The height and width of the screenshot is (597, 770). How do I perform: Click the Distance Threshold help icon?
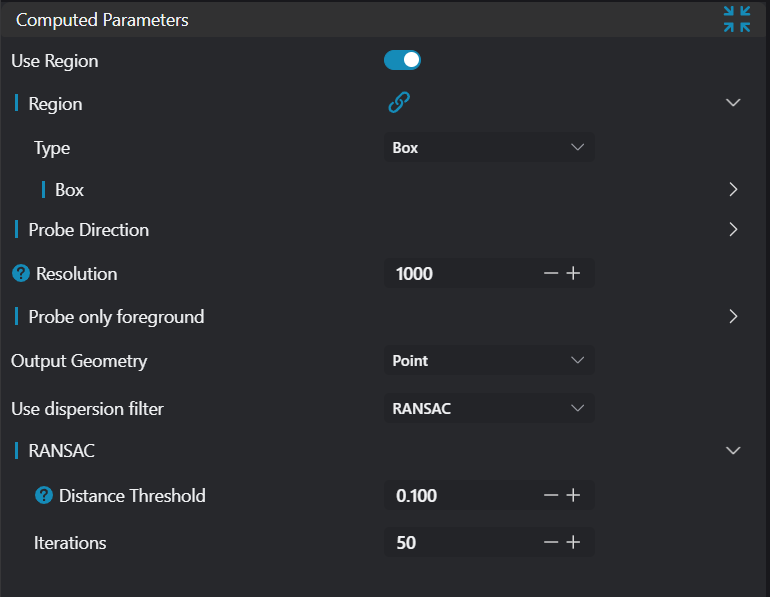pyautogui.click(x=44, y=495)
